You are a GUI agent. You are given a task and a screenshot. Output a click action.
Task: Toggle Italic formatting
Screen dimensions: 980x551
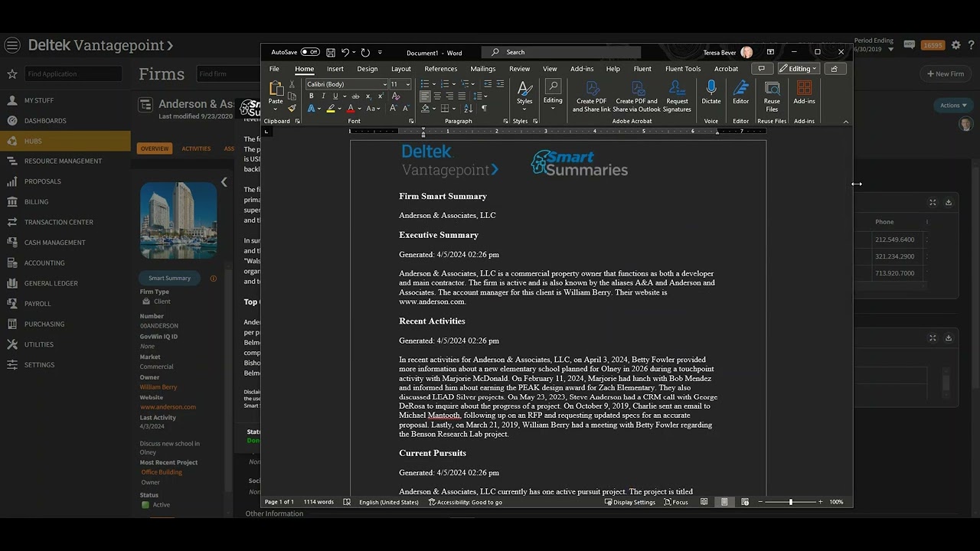[323, 96]
